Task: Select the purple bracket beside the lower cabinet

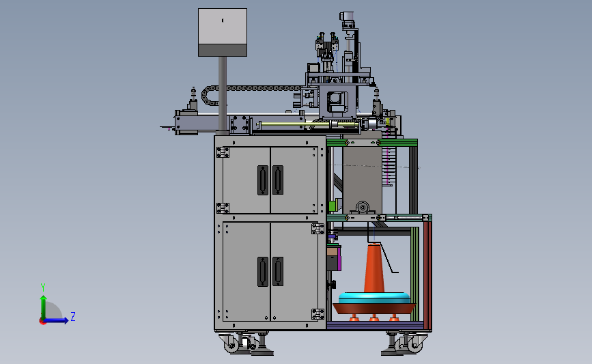Action: point(339,257)
